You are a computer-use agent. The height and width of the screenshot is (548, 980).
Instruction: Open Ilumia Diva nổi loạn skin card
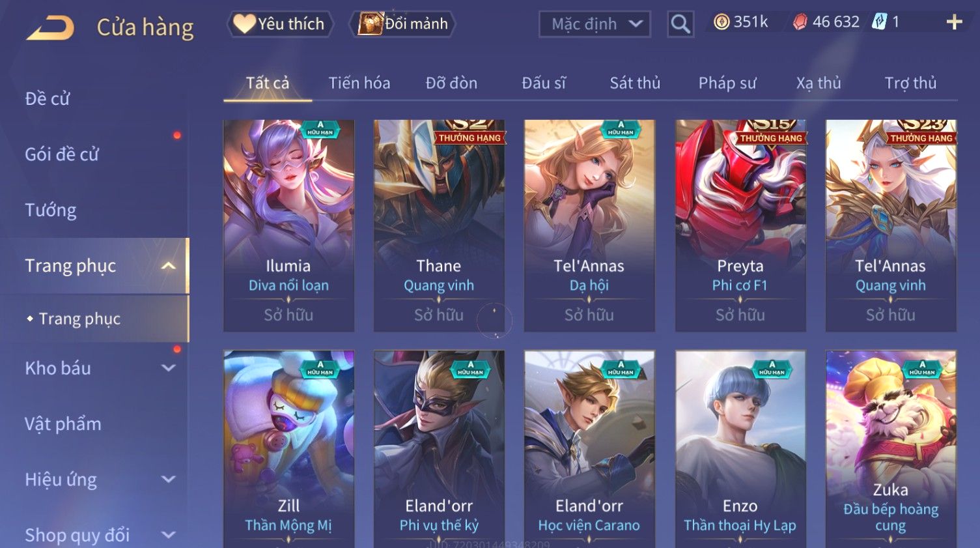click(x=288, y=225)
